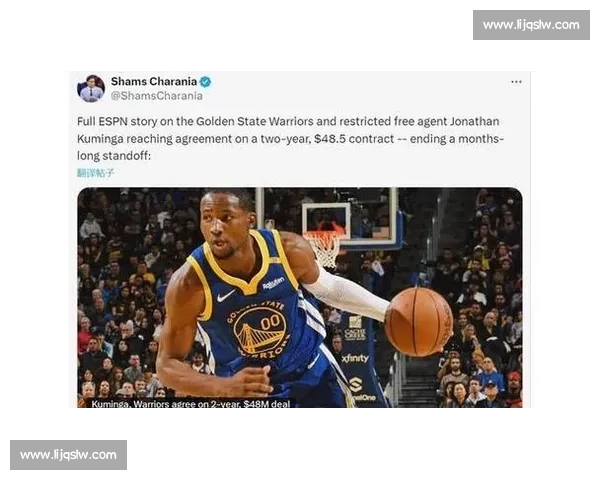The image size is (600, 480).
Task: Click the basketball hoop net in photo
Action: [x=325, y=249]
